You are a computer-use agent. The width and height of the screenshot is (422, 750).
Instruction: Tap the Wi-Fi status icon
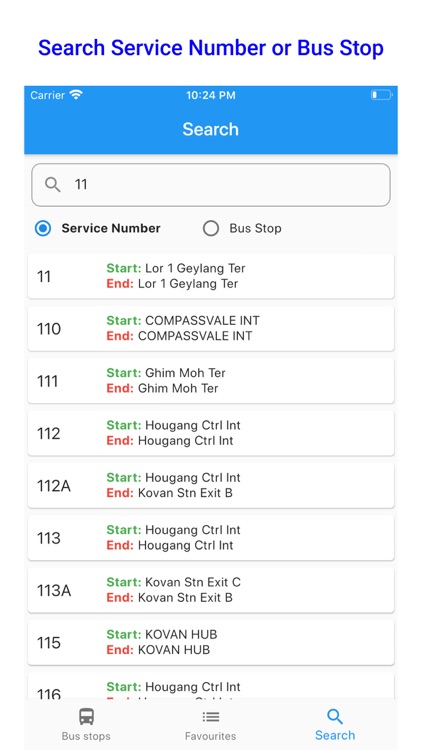(x=76, y=95)
